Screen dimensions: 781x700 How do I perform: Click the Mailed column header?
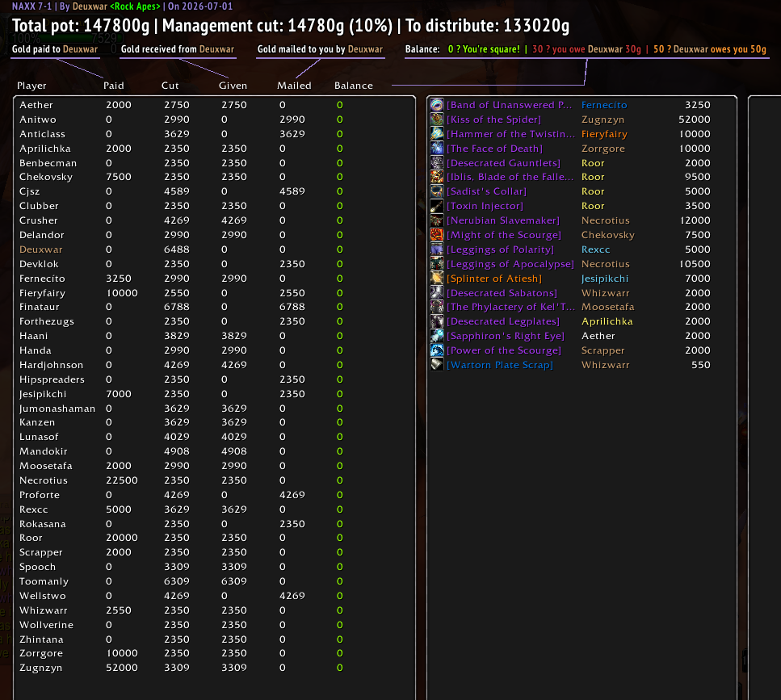click(294, 86)
